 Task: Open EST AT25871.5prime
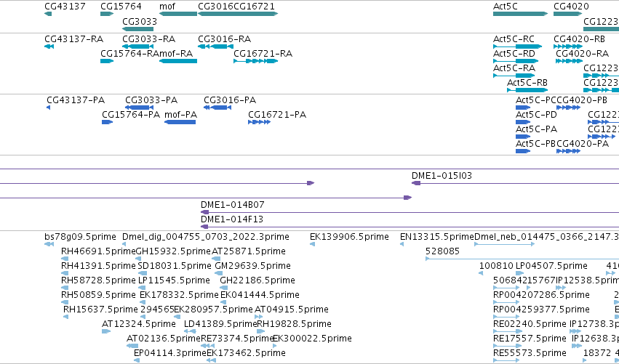coord(216,259)
